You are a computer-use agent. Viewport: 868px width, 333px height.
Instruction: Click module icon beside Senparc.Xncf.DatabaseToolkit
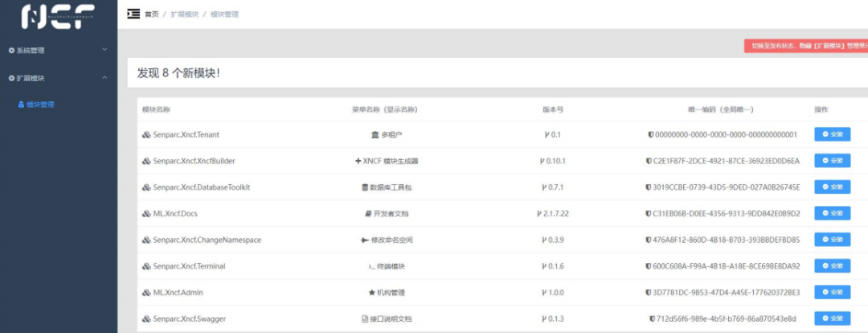(x=146, y=187)
